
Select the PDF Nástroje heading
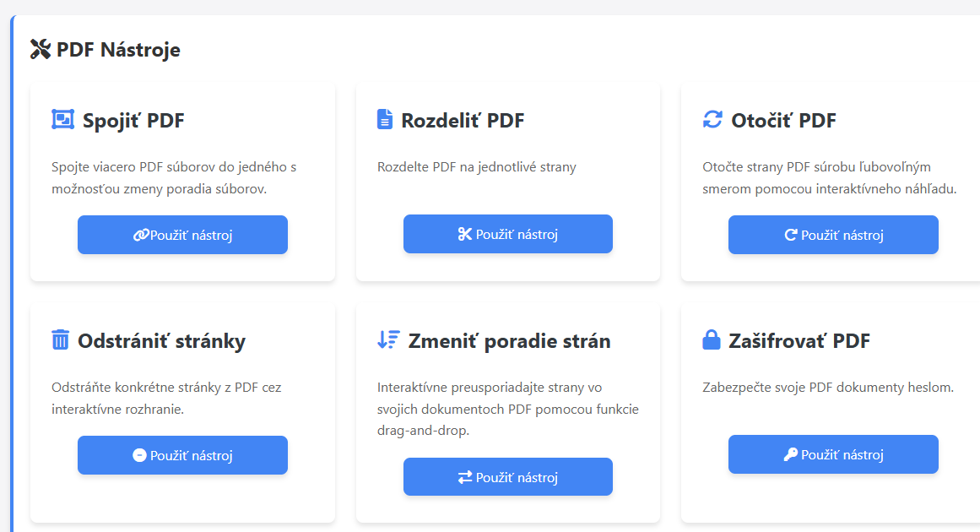116,48
